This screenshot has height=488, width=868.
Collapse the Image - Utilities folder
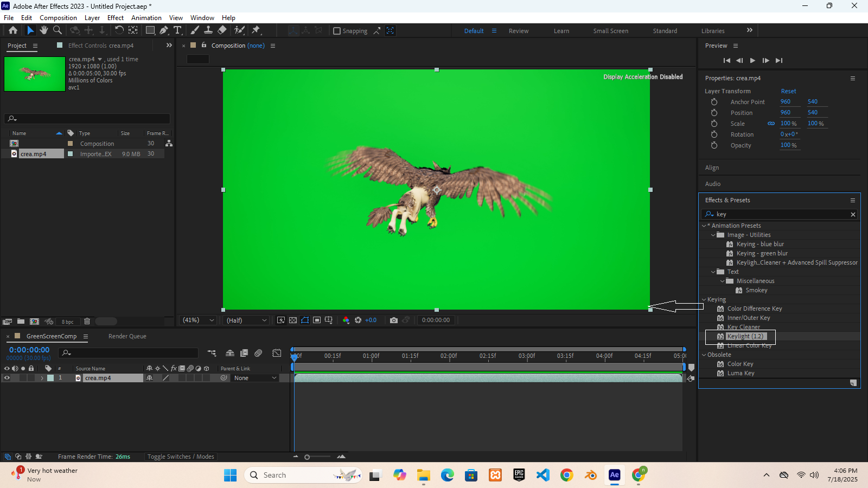tap(713, 235)
